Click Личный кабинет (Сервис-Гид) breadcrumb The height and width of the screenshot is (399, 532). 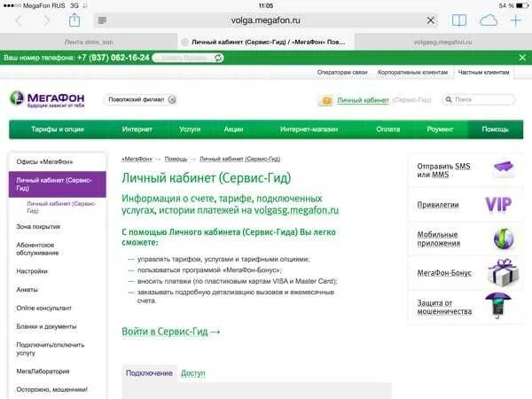240,159
